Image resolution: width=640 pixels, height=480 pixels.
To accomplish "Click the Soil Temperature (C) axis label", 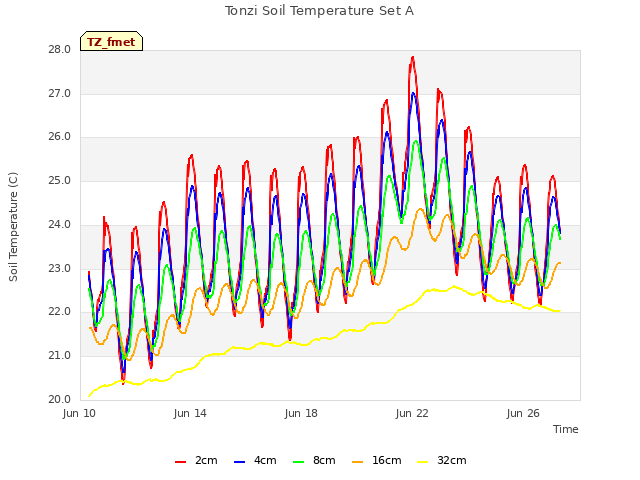I will click(x=13, y=227).
